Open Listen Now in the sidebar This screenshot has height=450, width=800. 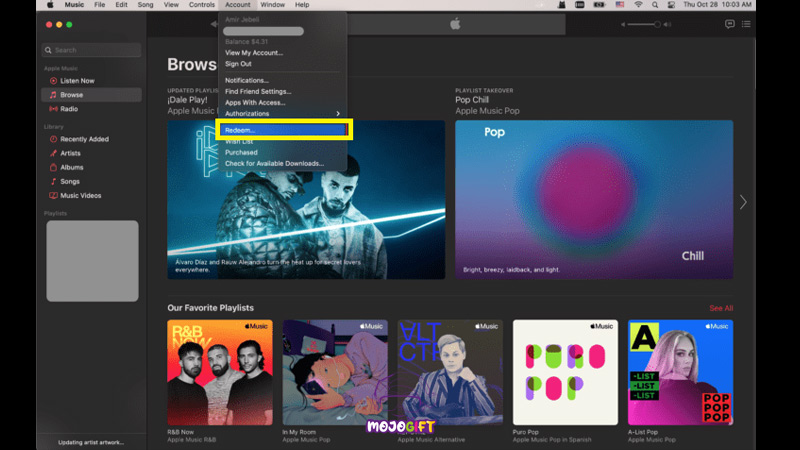(x=76, y=80)
